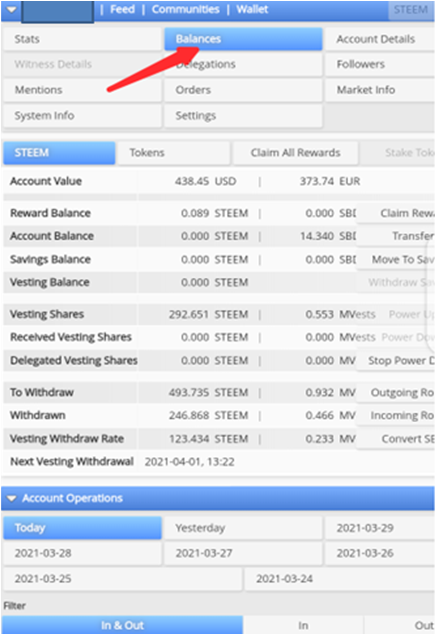Open the top-left dropdown arrow menu
The height and width of the screenshot is (635, 436).
[11, 9]
